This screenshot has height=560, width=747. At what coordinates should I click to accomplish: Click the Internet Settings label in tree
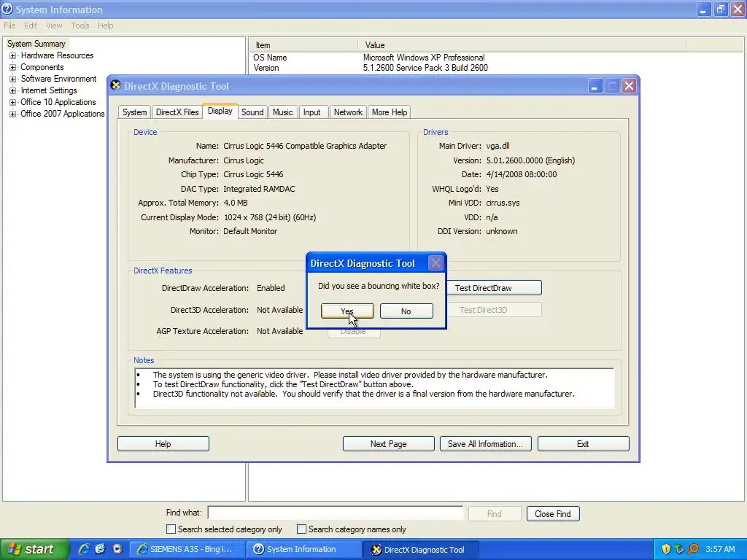[49, 90]
